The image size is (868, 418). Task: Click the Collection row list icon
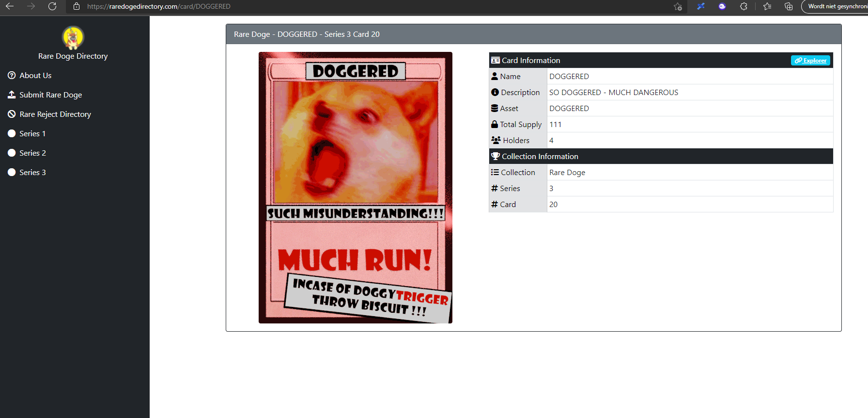495,172
